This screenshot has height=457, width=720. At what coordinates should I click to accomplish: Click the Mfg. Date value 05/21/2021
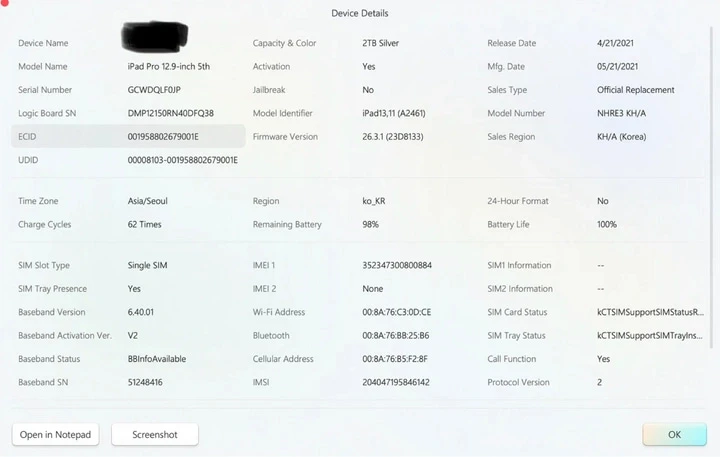pyautogui.click(x=617, y=66)
